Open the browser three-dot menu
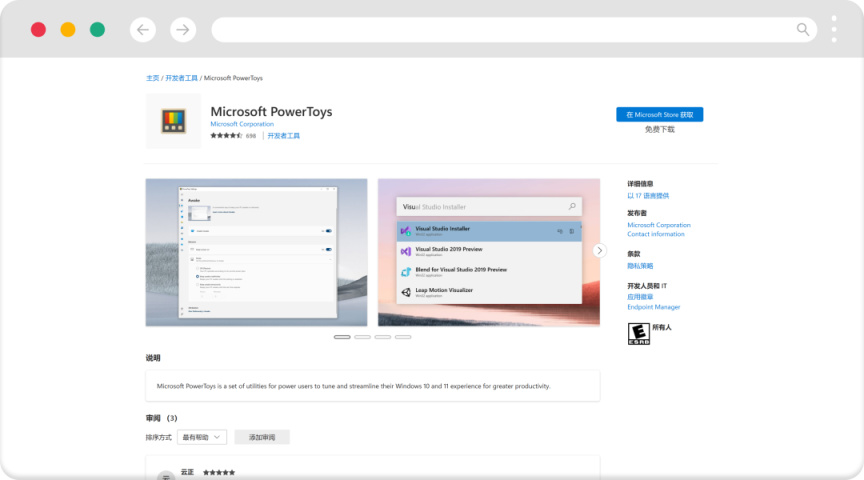This screenshot has height=480, width=864. coord(834,29)
